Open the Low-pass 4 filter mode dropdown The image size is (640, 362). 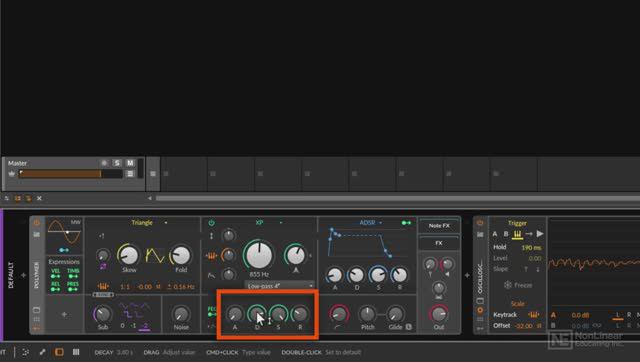[280, 286]
